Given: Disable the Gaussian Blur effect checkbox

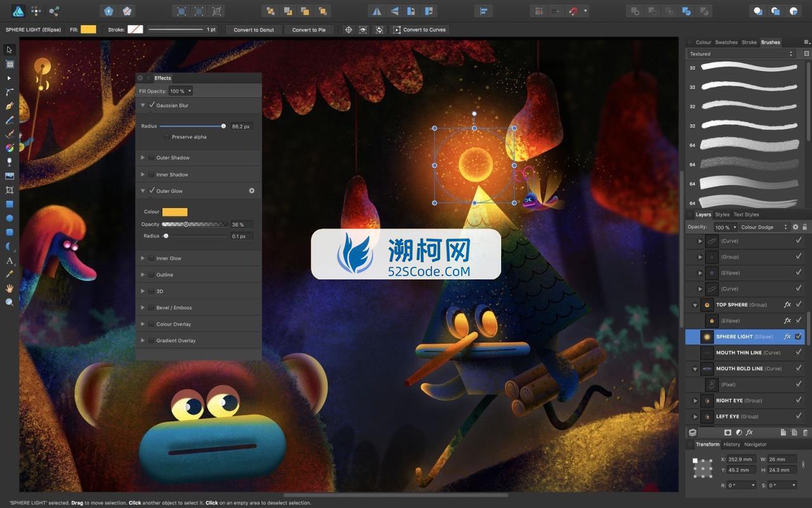Looking at the screenshot, I should 152,105.
